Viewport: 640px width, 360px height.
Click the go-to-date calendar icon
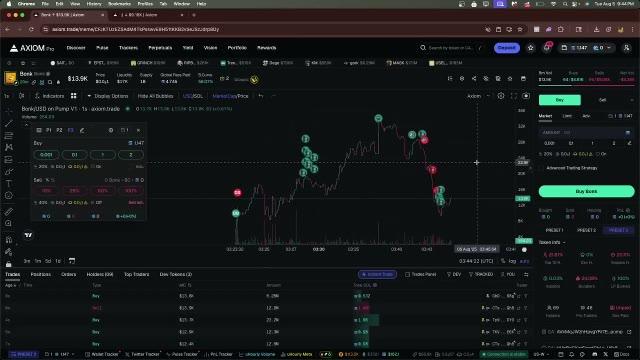(72, 260)
